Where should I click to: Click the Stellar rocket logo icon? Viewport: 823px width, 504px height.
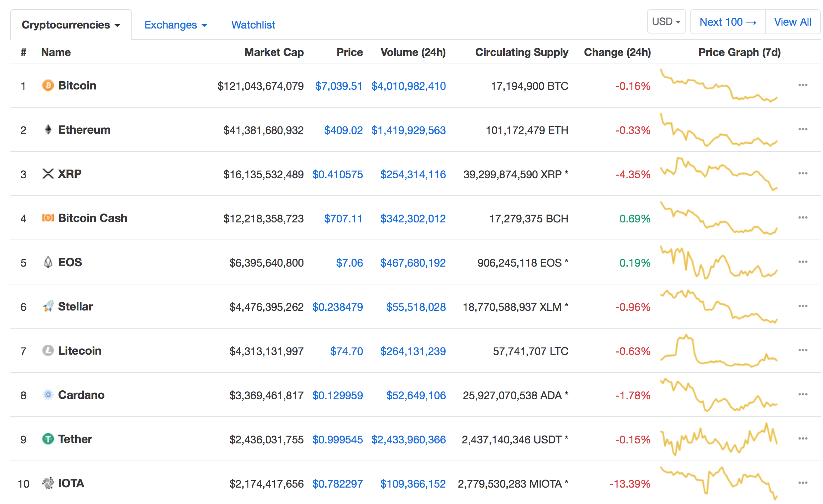pos(48,306)
